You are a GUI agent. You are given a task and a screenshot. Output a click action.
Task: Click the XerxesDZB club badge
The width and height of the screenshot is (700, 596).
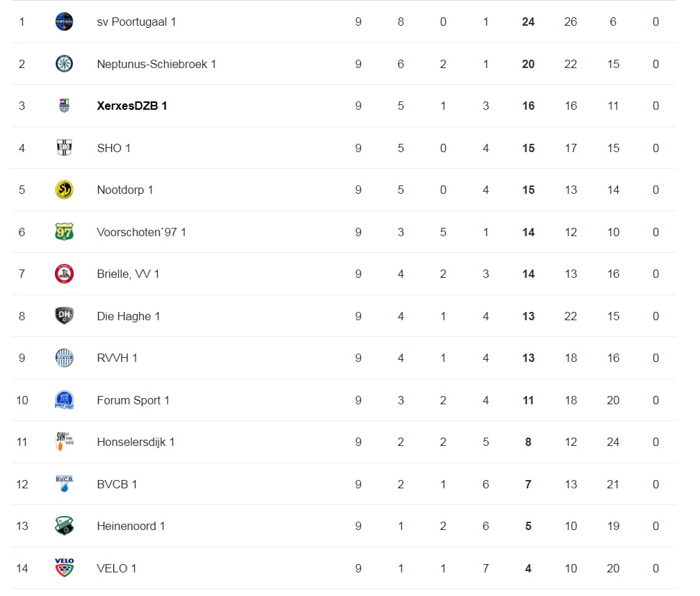click(x=64, y=106)
